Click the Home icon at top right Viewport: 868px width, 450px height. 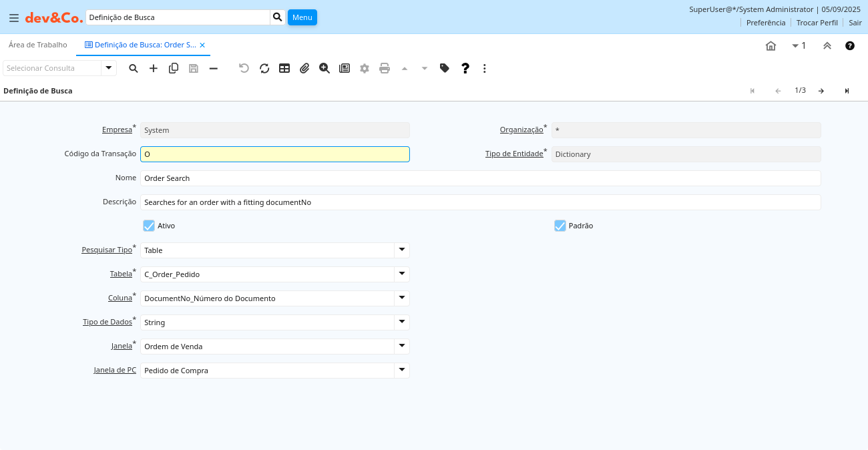coord(771,46)
